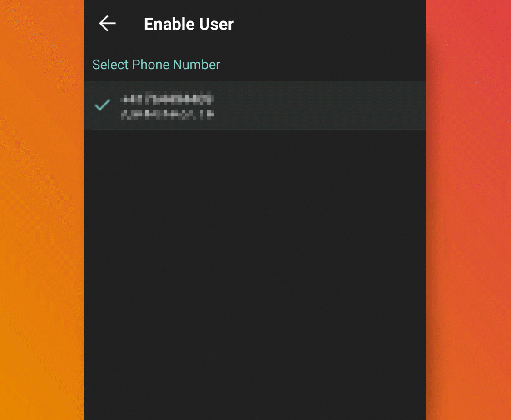Viewport: 511px width, 420px height.
Task: Click the 'Select Phone Number' heading
Action: tap(156, 65)
